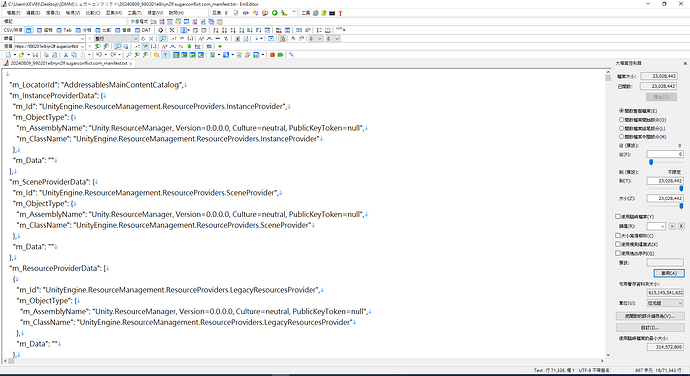This screenshot has width=690, height=376.
Task: Click the padlock icon in the filter toolbar
Action: pyautogui.click(x=283, y=39)
